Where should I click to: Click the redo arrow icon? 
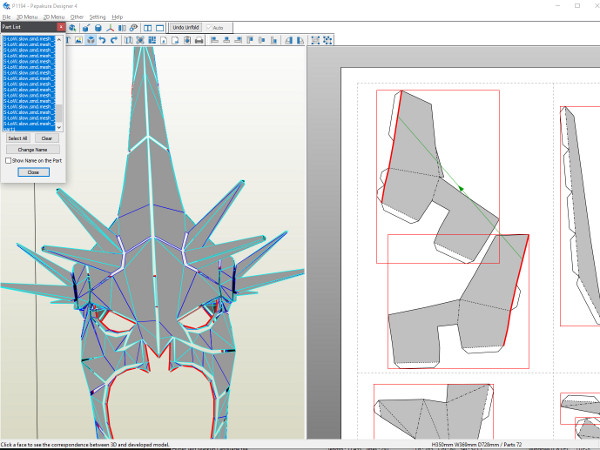coord(114,40)
